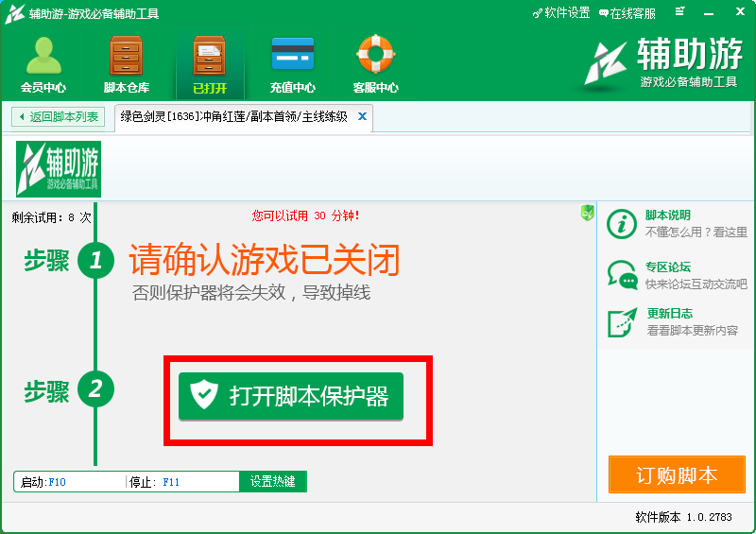Click 订购脚本 orange purchase button
Viewport: 756px width, 534px height.
[x=677, y=474]
